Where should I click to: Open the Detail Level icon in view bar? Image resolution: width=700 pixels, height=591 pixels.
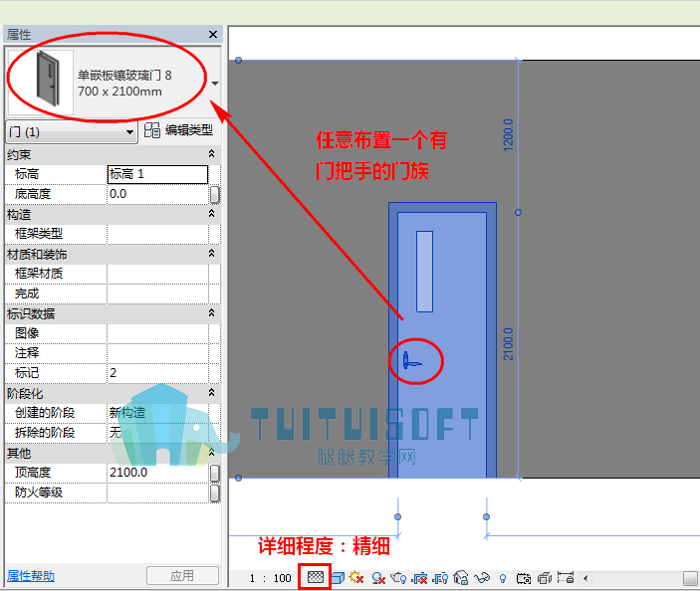point(316,577)
